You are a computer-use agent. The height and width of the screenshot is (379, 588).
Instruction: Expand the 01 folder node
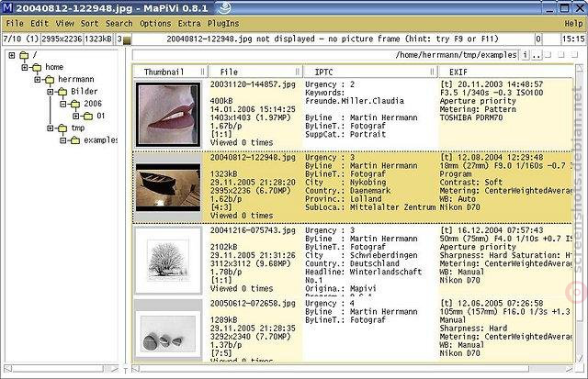click(x=75, y=117)
